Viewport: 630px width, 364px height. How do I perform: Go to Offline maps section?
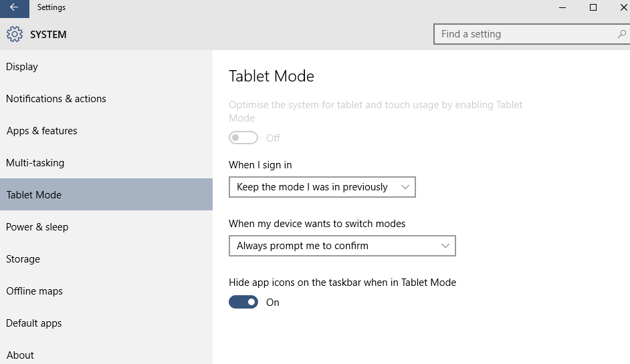[x=34, y=291]
